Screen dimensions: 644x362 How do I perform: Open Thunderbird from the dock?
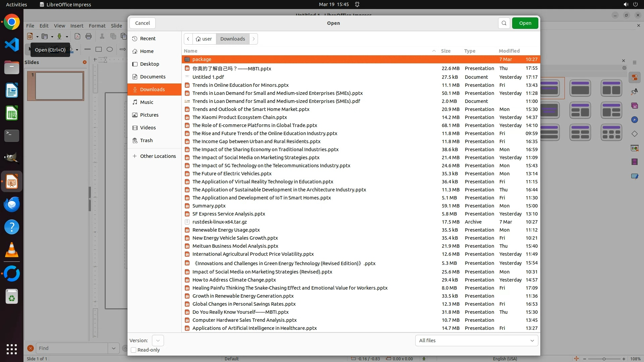[12, 204]
